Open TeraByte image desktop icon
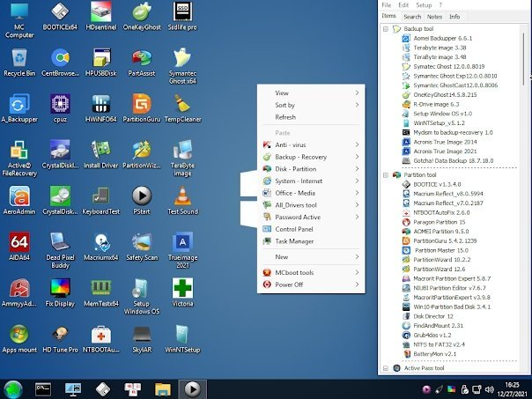This screenshot has height=399, width=532. click(182, 159)
